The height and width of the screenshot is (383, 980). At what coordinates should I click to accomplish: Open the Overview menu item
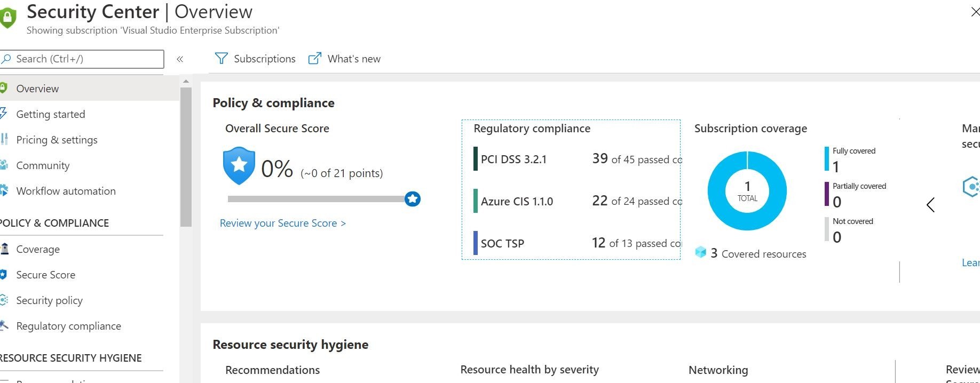(89, 89)
